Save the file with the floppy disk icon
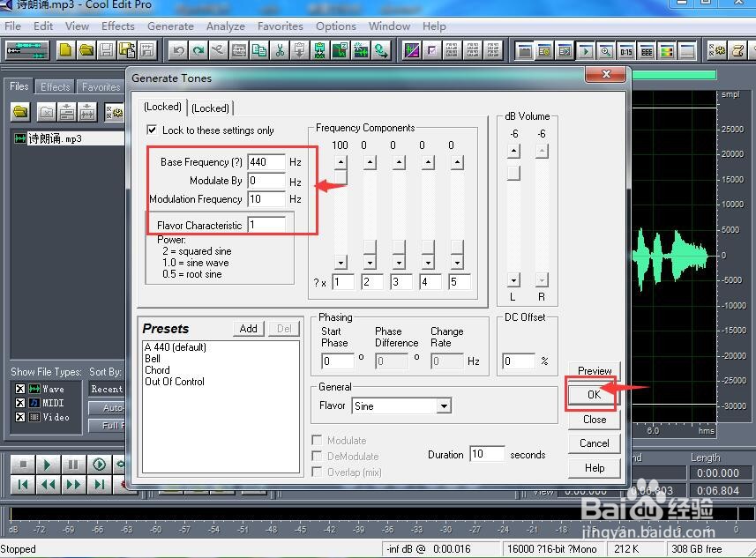The image size is (756, 558). tap(107, 50)
